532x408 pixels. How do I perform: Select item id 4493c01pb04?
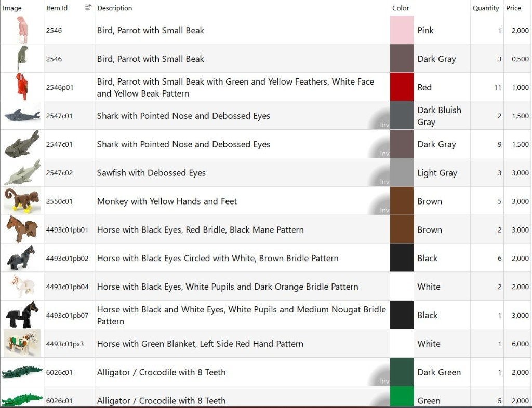(x=67, y=287)
